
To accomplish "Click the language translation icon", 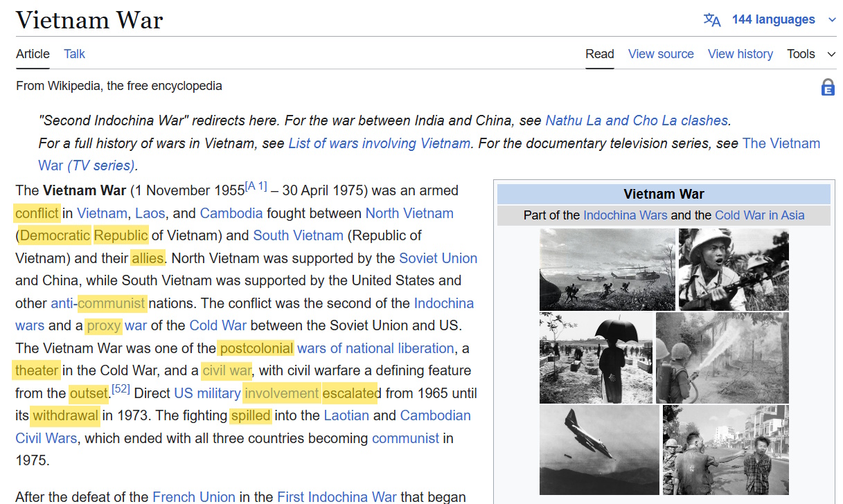I will pos(712,19).
